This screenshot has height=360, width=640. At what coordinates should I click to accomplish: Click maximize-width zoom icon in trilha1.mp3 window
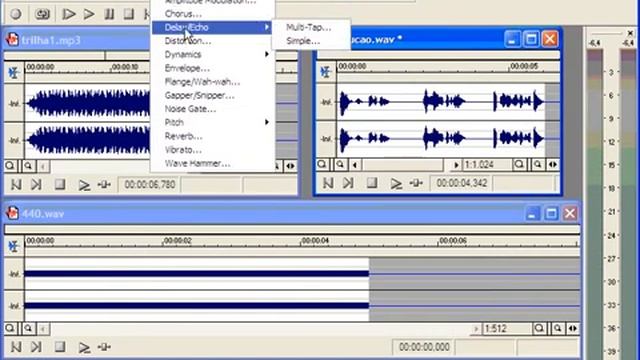point(290,166)
